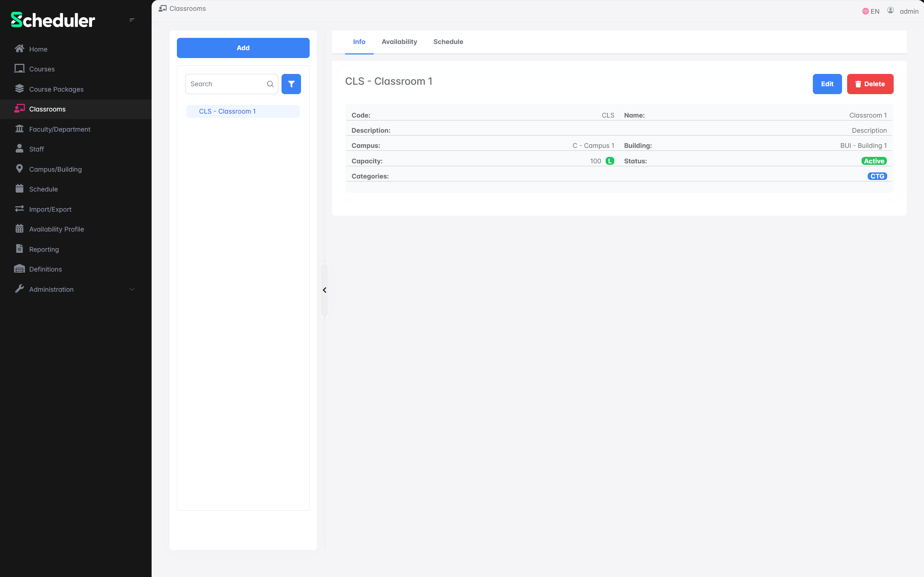Focus the classroom Search field
Image resolution: width=924 pixels, height=577 pixels.
[225, 84]
